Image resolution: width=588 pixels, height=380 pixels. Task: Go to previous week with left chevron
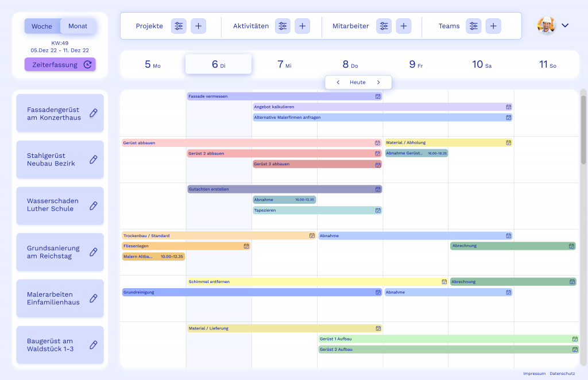[x=338, y=82]
